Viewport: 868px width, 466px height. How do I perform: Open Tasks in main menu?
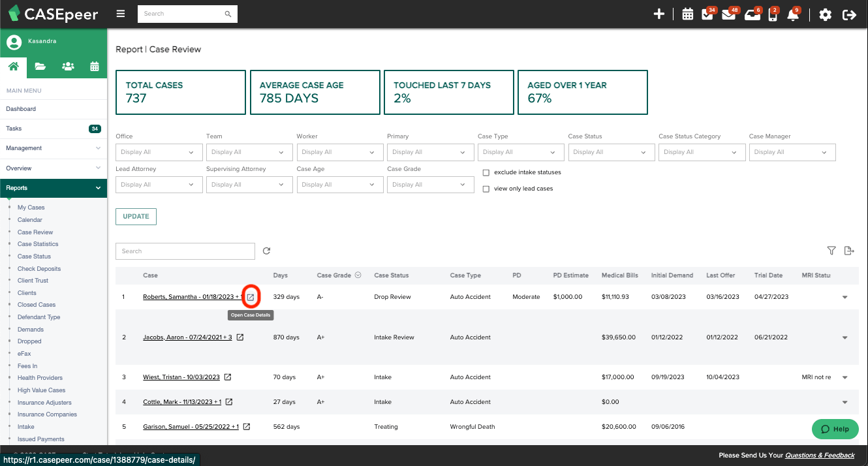[x=54, y=129]
